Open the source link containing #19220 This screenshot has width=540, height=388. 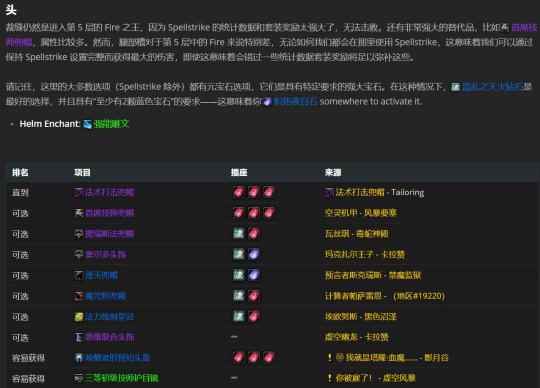(385, 296)
